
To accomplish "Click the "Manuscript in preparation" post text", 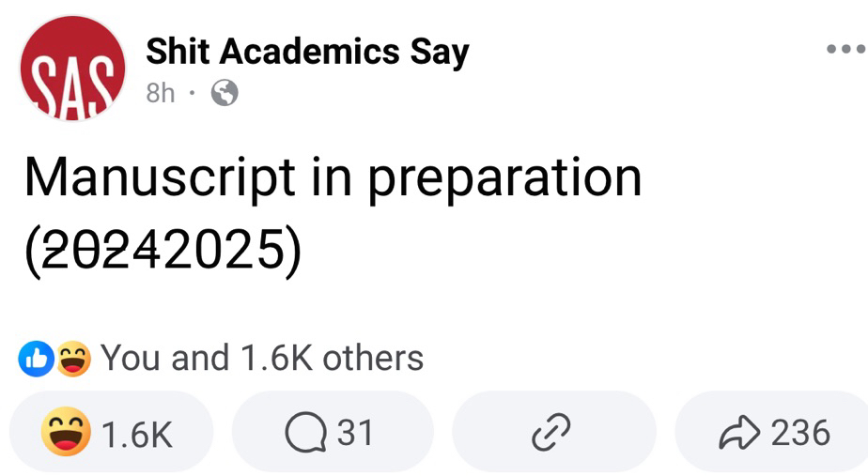I will point(333,177).
